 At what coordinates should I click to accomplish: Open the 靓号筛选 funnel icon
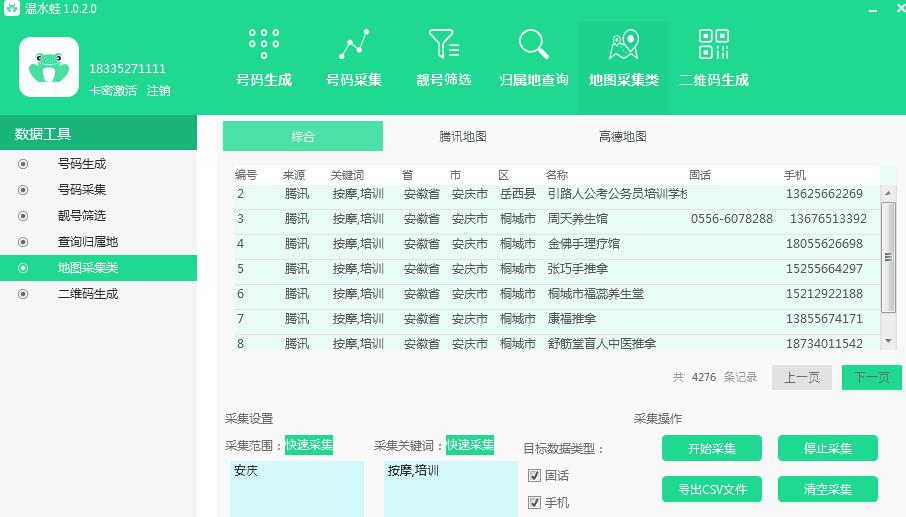click(x=444, y=44)
